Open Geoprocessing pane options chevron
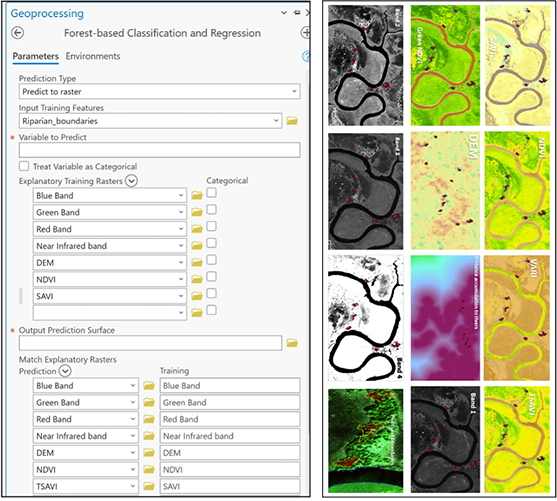557x501 pixels. (284, 13)
